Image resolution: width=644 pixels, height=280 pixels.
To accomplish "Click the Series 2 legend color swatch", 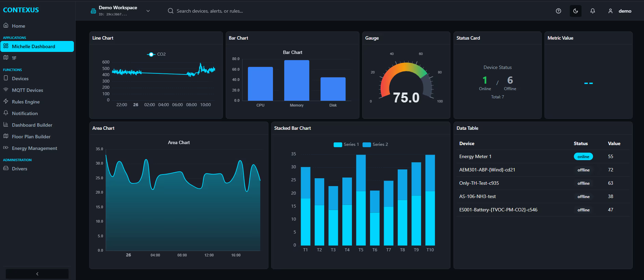I will [367, 144].
